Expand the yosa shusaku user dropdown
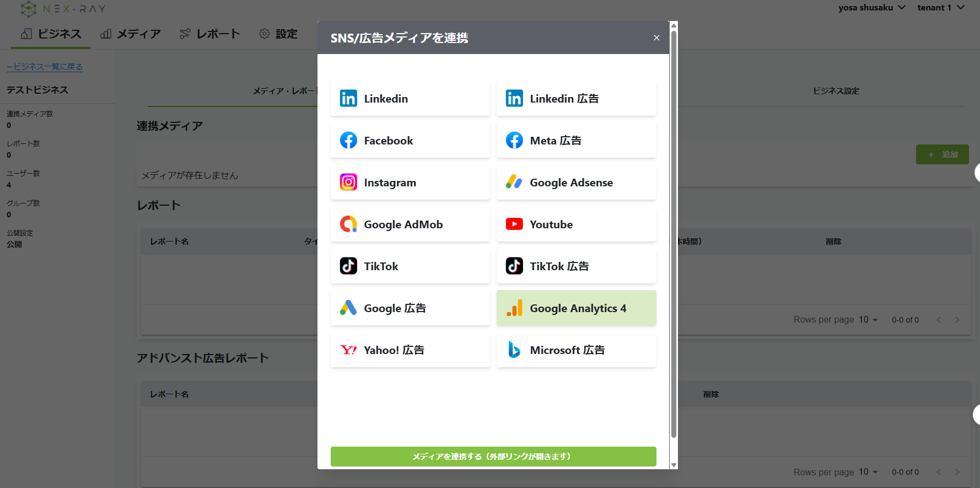The width and height of the screenshot is (980, 488). coord(872,8)
